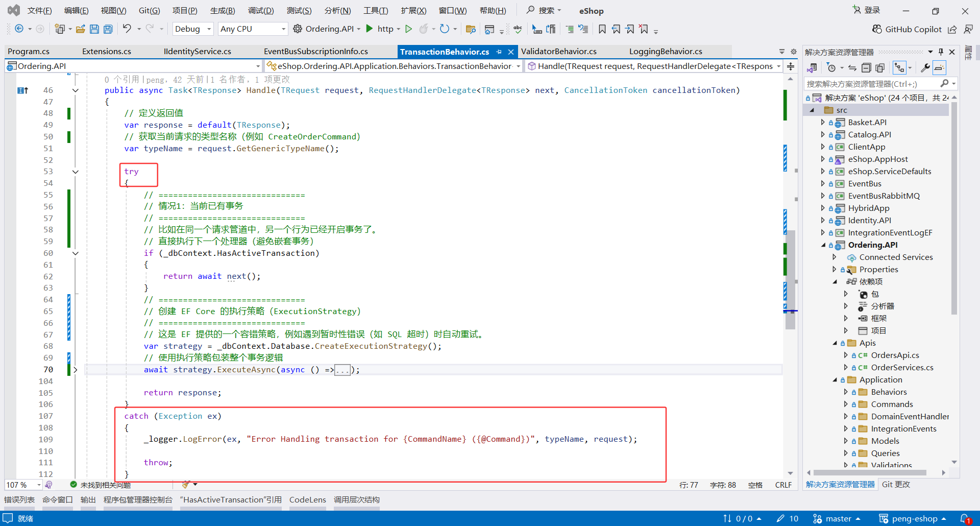Open the notifications bell in the status bar
Image resolution: width=980 pixels, height=526 pixels.
[x=965, y=519]
